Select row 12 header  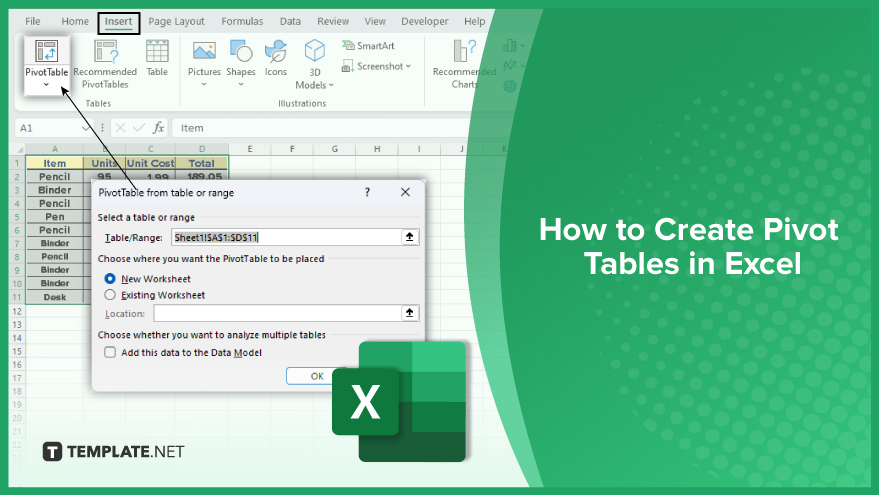(x=17, y=311)
